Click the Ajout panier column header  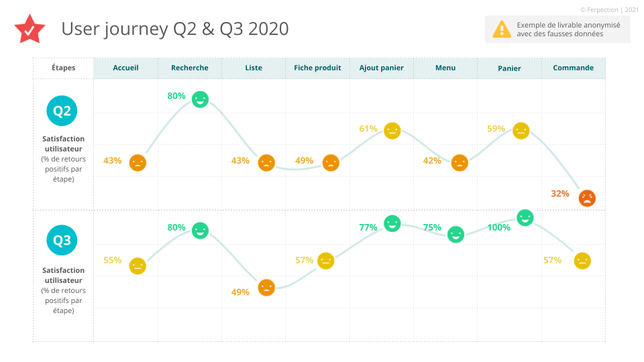pos(381,68)
